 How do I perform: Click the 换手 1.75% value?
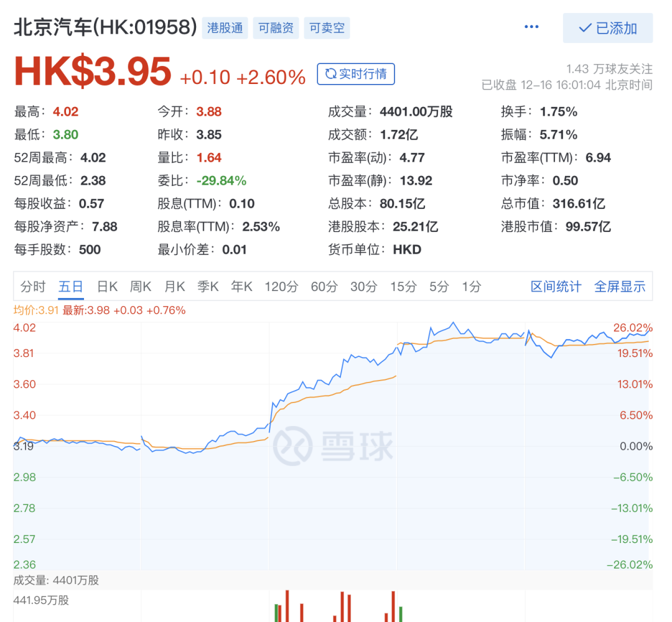558,112
